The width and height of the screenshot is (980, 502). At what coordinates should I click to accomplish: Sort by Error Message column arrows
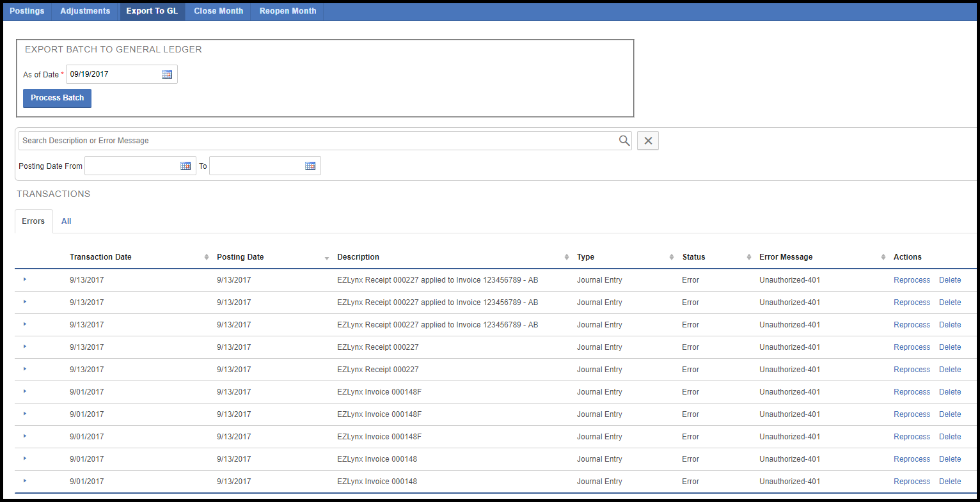[x=883, y=257]
